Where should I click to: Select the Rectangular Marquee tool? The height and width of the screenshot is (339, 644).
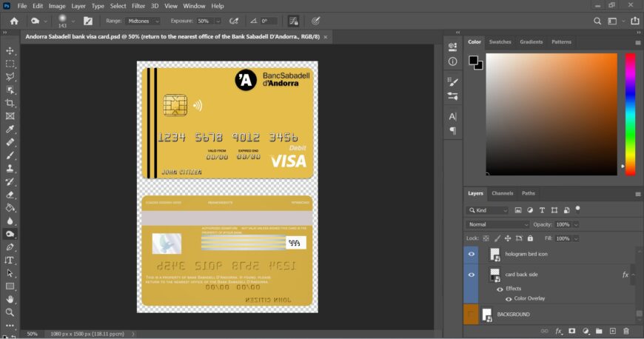coord(10,64)
